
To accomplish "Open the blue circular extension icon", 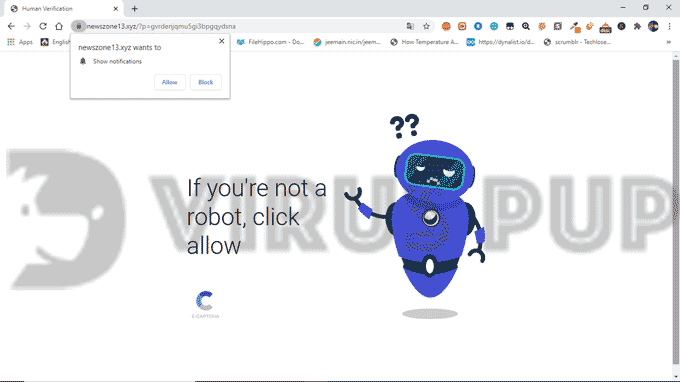I will [x=478, y=26].
